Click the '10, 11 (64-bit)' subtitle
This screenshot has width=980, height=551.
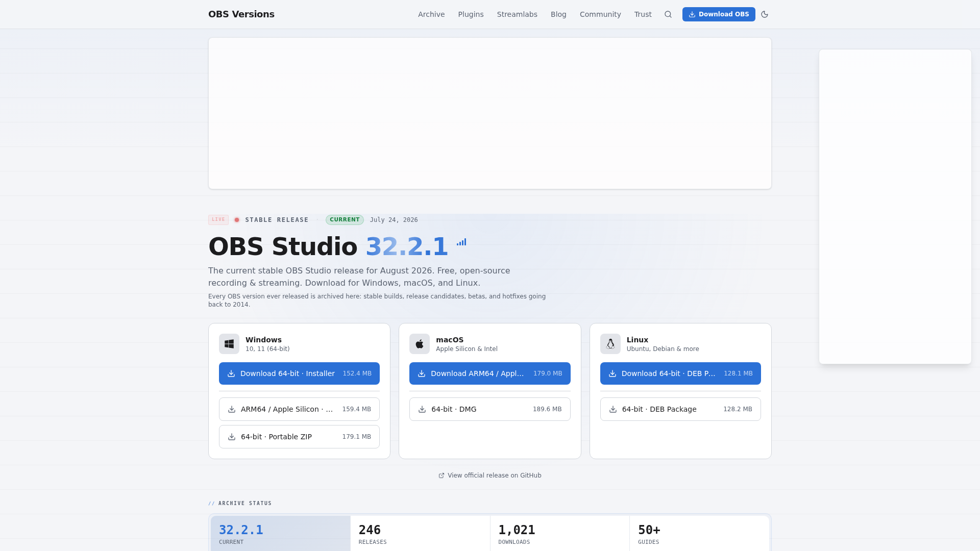coord(267,349)
